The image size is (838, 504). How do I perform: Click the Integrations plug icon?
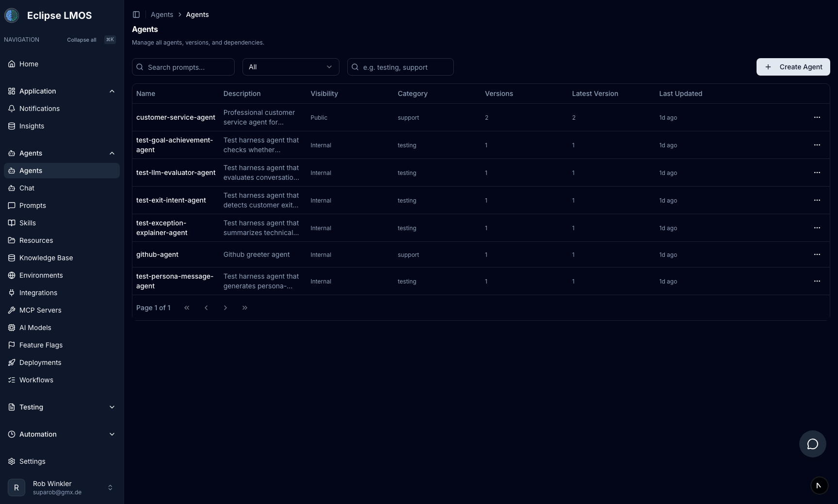pyautogui.click(x=12, y=293)
